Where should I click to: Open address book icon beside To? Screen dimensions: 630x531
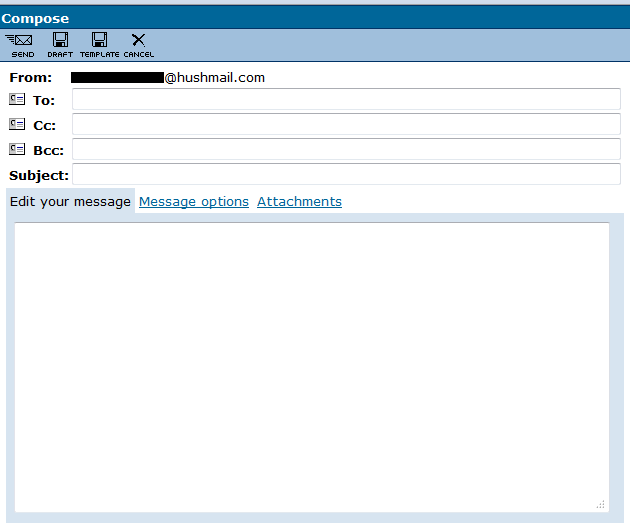(x=17, y=99)
